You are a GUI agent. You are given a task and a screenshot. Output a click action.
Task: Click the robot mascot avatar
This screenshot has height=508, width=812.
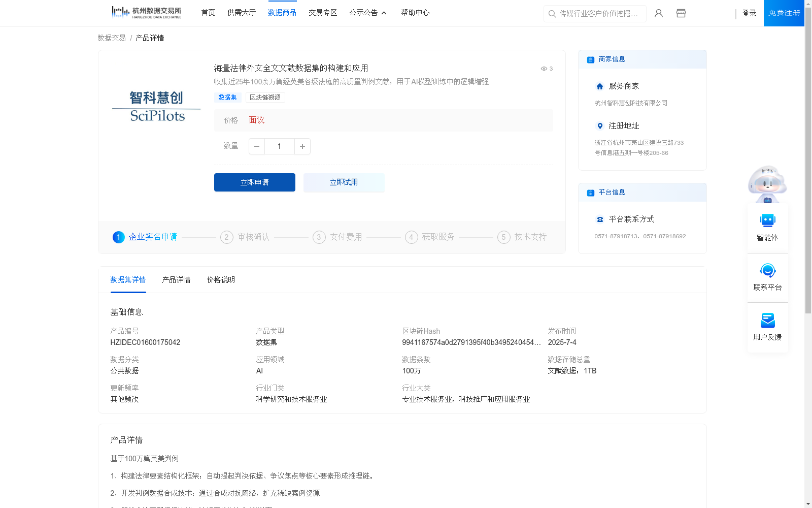[767, 185]
